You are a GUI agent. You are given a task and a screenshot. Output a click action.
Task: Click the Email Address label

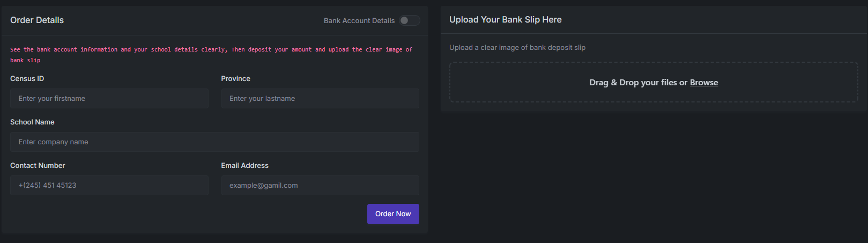click(x=244, y=166)
